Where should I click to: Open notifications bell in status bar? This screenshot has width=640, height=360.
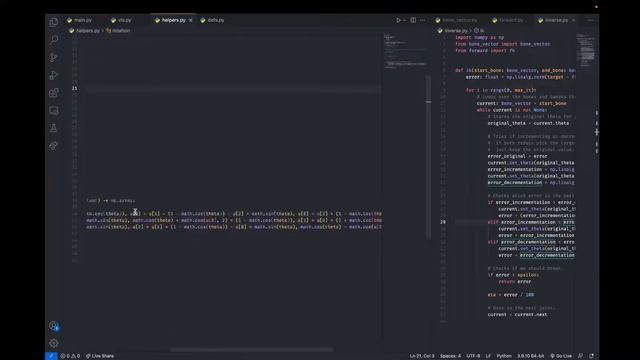[x=591, y=356]
